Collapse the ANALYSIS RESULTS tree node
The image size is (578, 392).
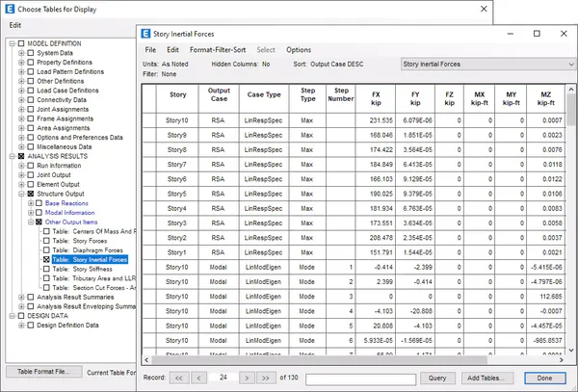click(x=13, y=156)
